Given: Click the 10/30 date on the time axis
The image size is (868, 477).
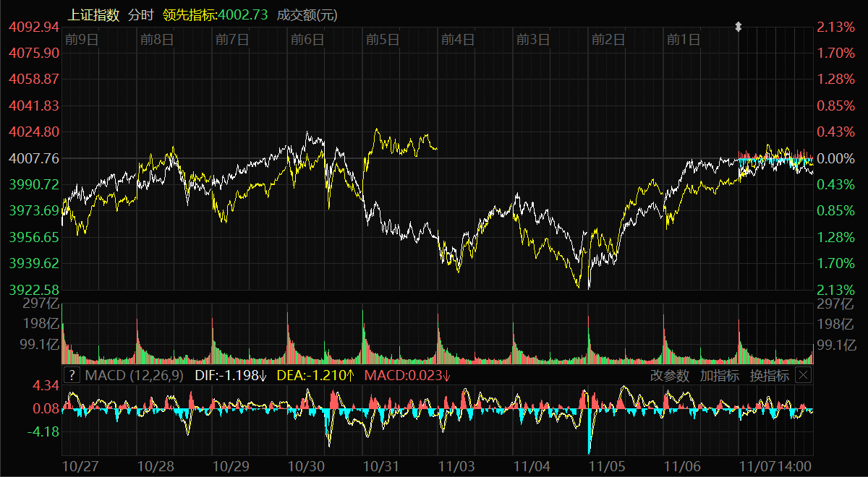Looking at the screenshot, I should (306, 466).
